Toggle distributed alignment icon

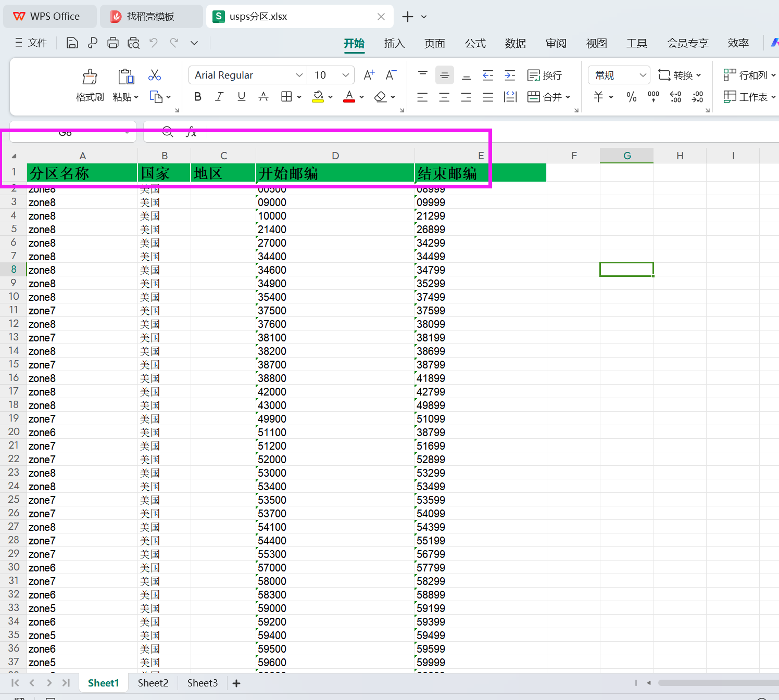pyautogui.click(x=510, y=97)
